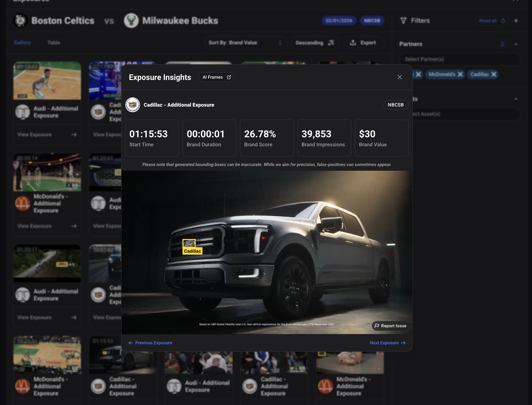Click the Filters funnel icon
This screenshot has width=532, height=405.
pos(403,21)
